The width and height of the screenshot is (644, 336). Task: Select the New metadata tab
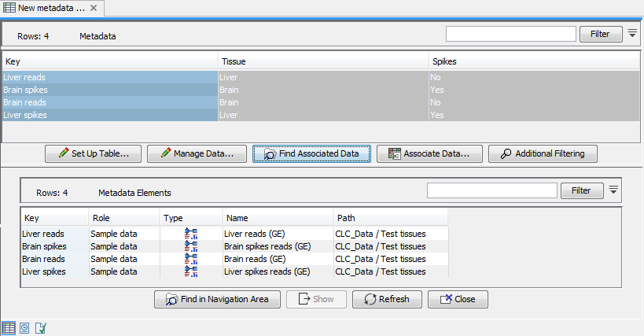coord(46,8)
